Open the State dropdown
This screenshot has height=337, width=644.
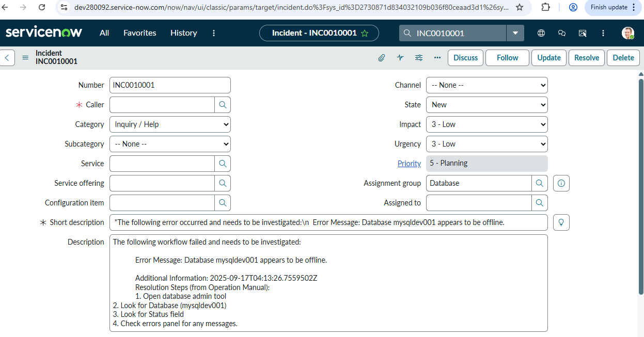coord(486,105)
